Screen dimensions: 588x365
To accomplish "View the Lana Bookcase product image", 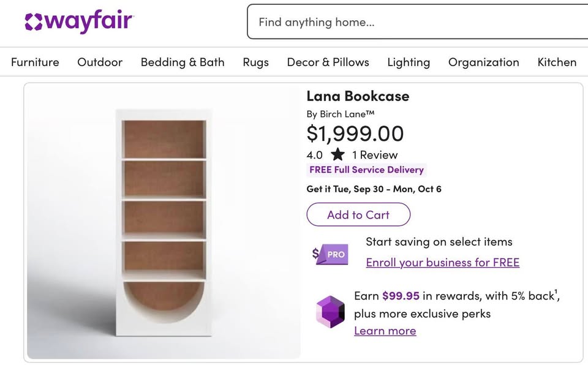I will [x=164, y=220].
